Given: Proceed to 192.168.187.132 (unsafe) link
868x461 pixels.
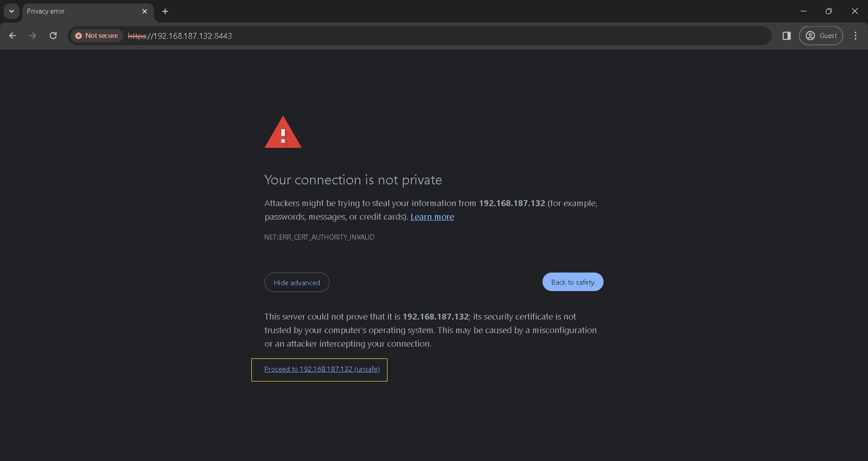Looking at the screenshot, I should [x=321, y=369].
